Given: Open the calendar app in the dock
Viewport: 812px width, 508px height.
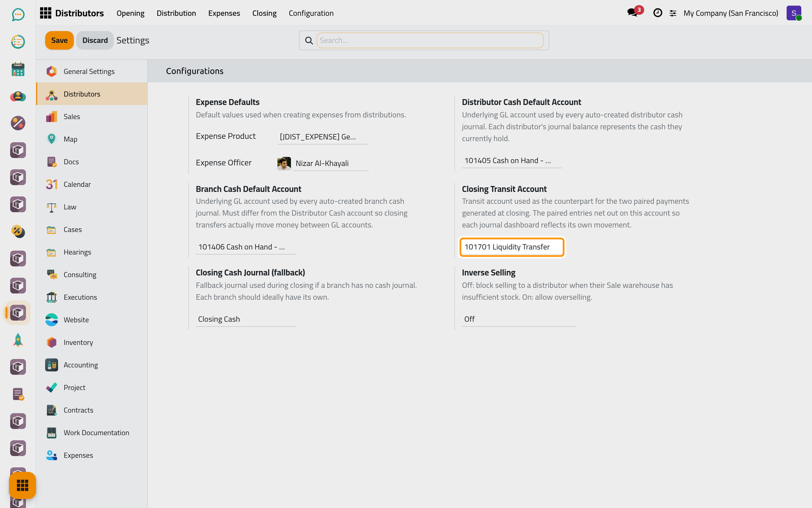Looking at the screenshot, I should tap(18, 69).
